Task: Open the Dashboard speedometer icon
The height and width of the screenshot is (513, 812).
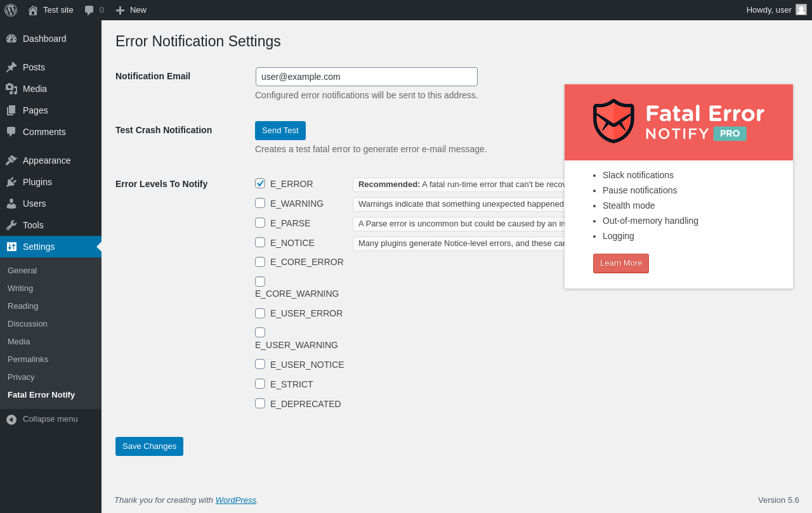Action: (x=11, y=39)
